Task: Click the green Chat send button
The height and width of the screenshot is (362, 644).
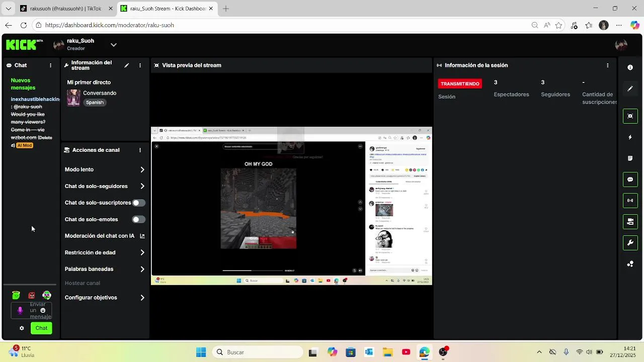Action: tap(41, 328)
